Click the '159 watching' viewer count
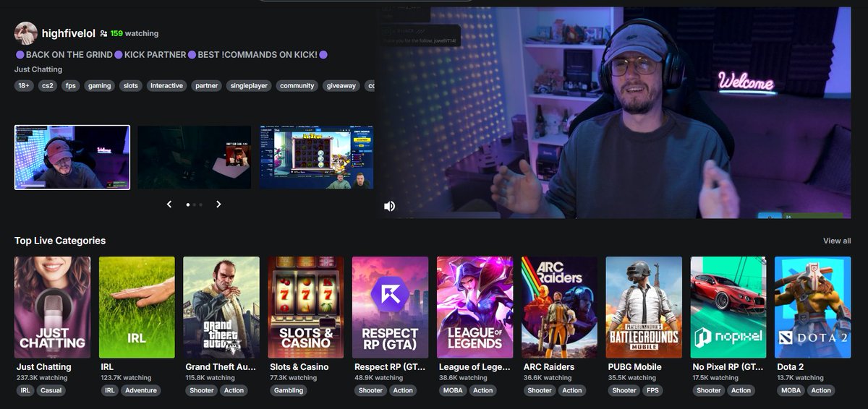The image size is (868, 409). (135, 33)
